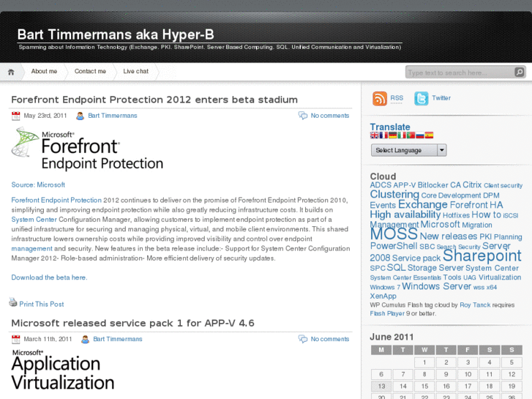532x399 pixels.
Task: Click the Forefront Endpoint Protection logo image
Action: point(87,149)
